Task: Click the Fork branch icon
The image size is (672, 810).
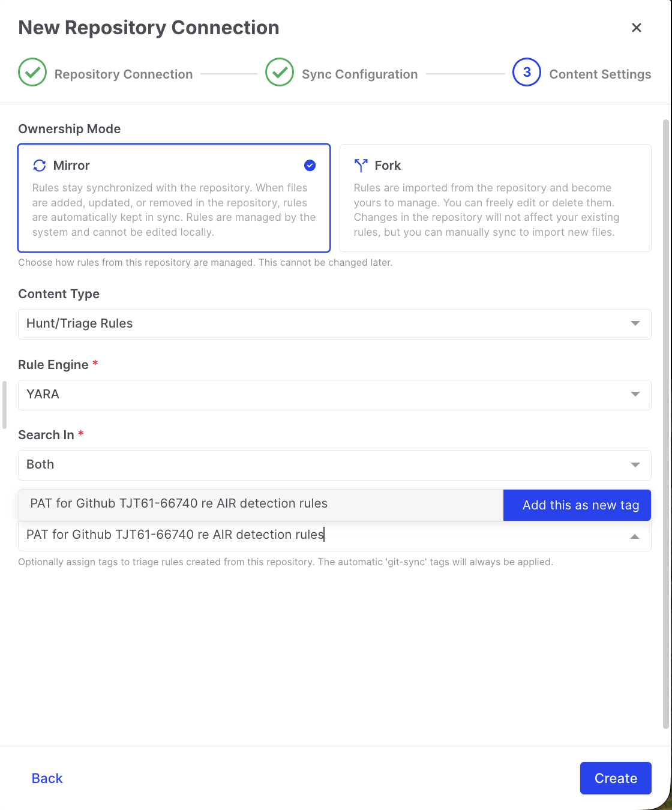Action: coord(361,165)
